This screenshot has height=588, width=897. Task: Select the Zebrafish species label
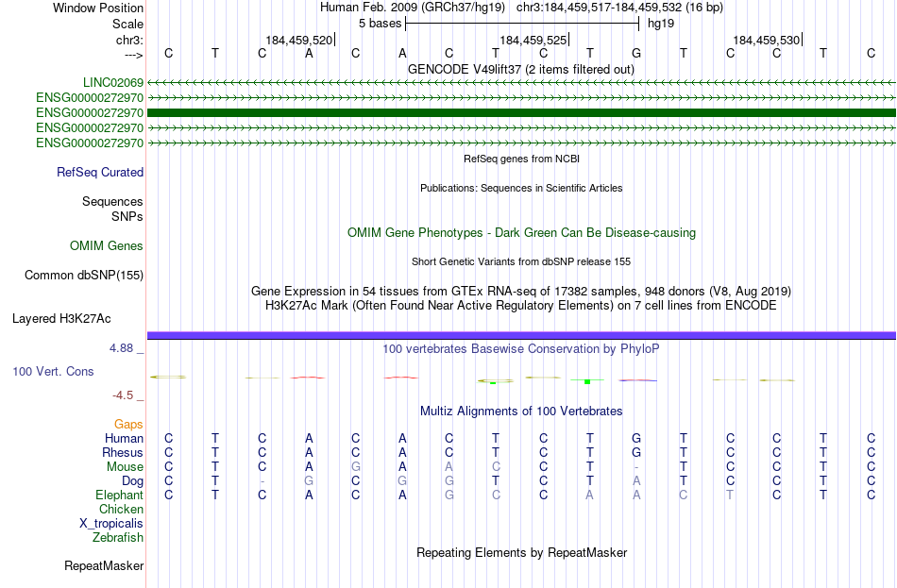coord(117,538)
